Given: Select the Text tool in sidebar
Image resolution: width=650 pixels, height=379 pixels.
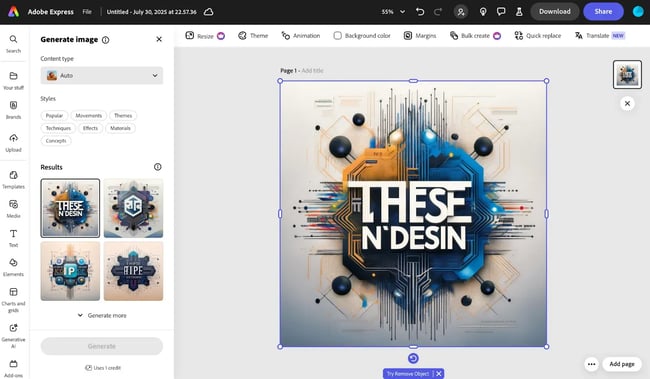Looking at the screenshot, I should tap(13, 238).
